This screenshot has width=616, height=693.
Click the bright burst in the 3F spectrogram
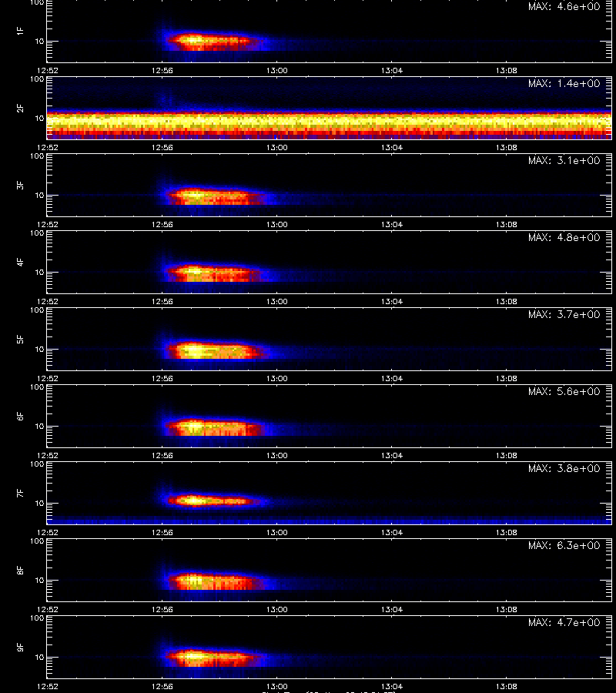click(214, 196)
